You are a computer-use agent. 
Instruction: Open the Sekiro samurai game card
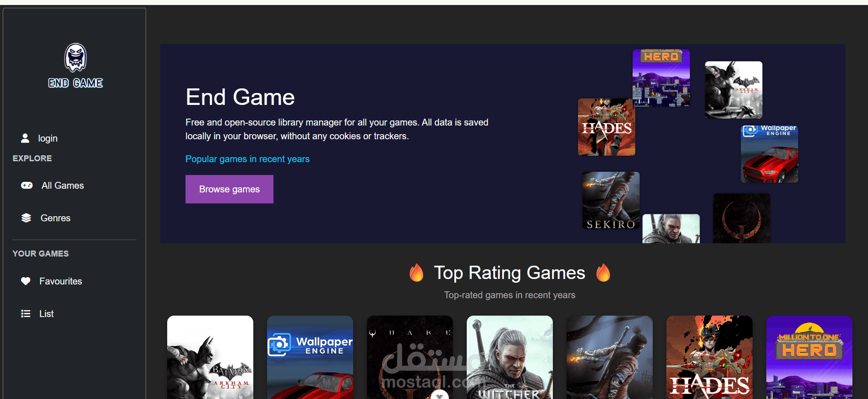[x=610, y=357]
